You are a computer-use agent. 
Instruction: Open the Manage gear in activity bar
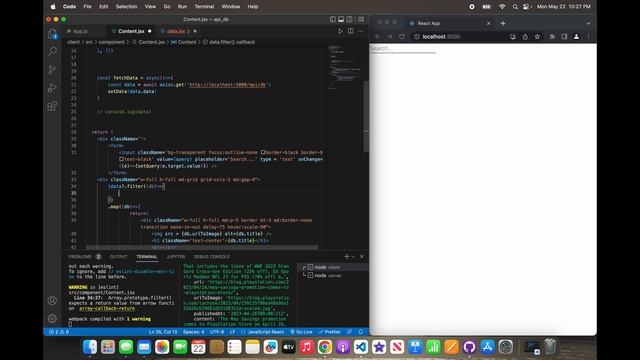52,318
